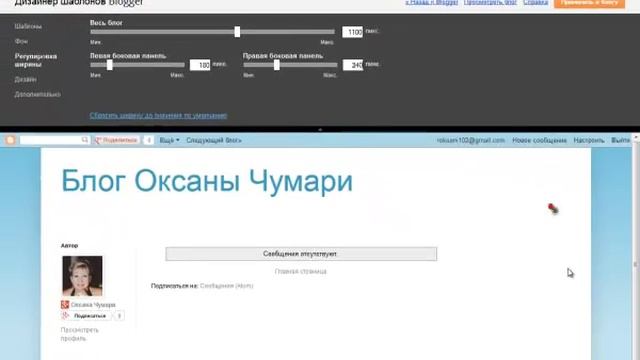Open the preview blog link in the header
The width and height of the screenshot is (640, 360).
coord(490,2)
